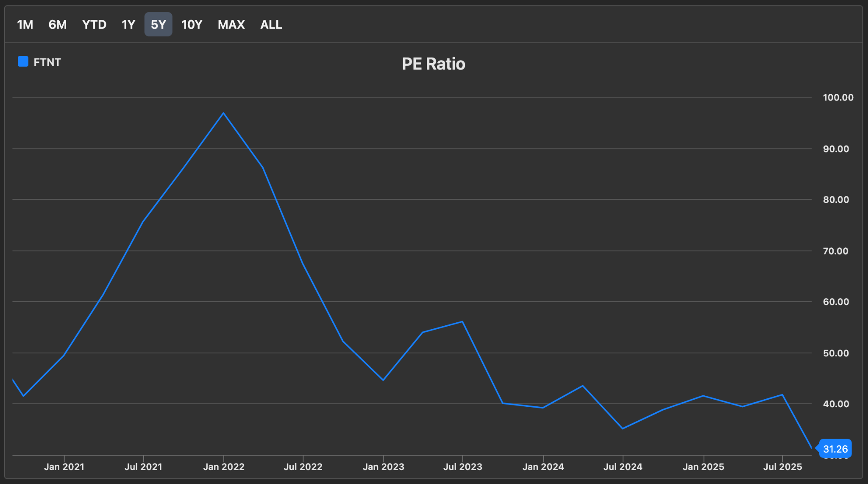Click the active 5Y range button
The height and width of the screenshot is (484, 868).
click(158, 25)
